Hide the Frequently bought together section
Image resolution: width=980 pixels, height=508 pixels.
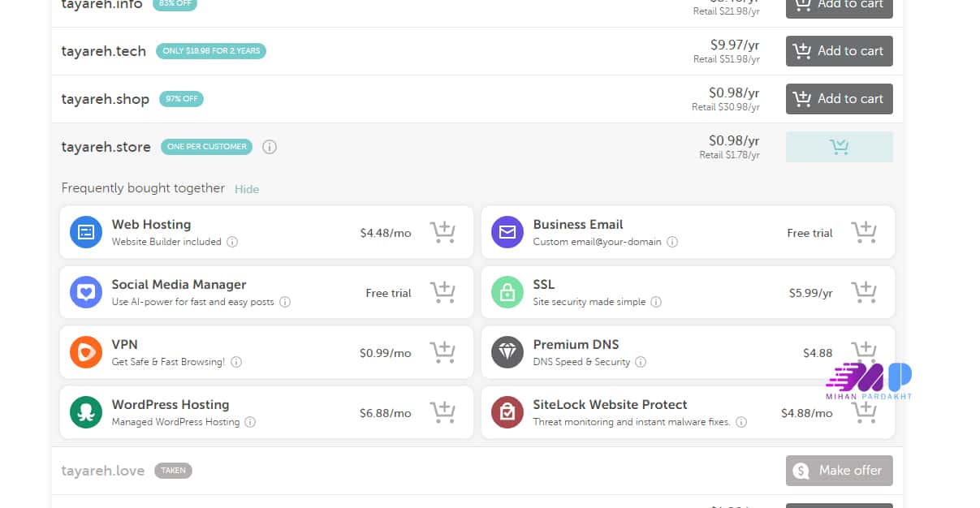coord(247,189)
